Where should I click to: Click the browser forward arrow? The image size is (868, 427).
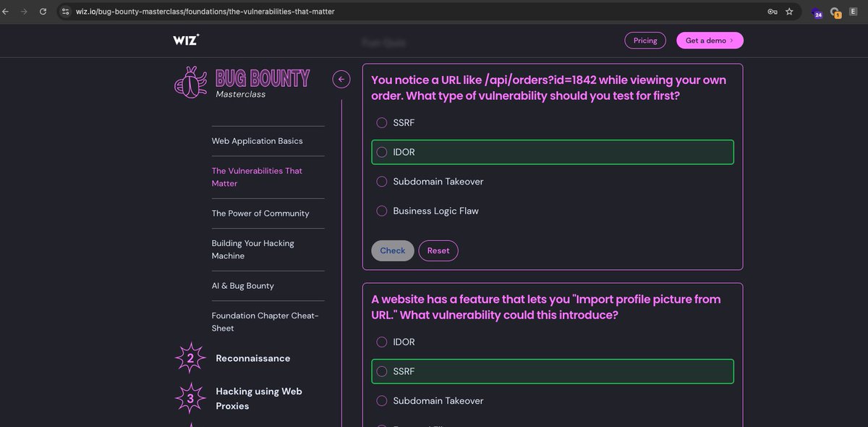pos(24,12)
